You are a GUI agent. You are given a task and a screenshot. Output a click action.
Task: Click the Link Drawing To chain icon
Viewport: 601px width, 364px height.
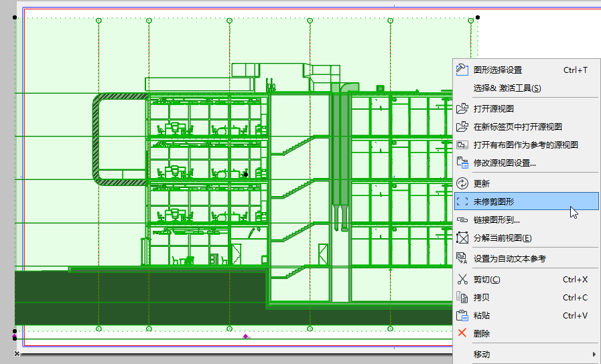462,219
